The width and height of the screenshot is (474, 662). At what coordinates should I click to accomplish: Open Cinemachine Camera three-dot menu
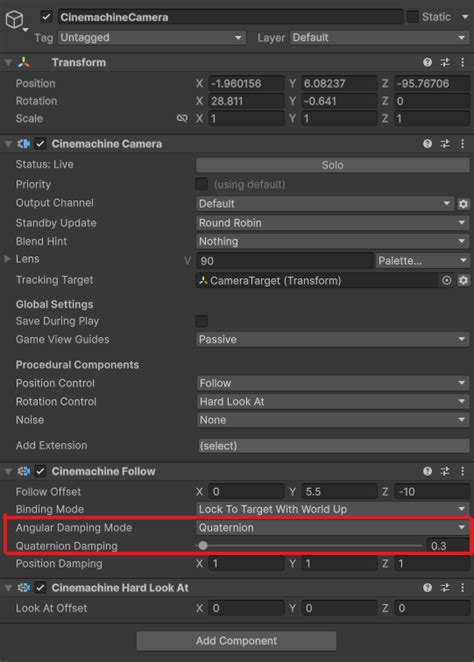[463, 144]
